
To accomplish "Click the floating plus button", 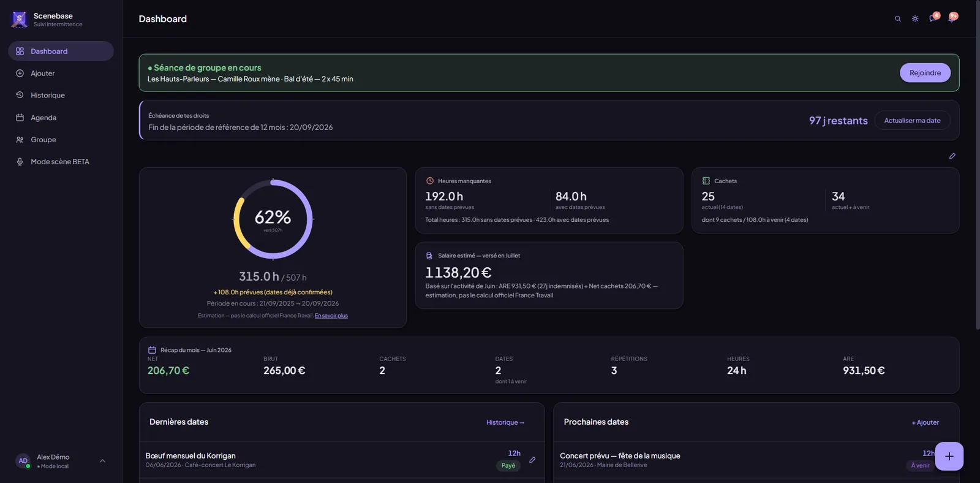I will 949,456.
